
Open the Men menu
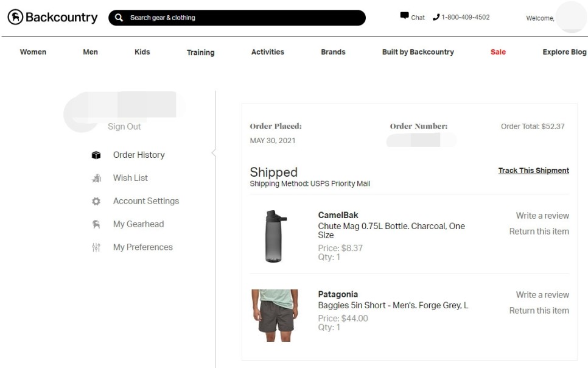(90, 52)
